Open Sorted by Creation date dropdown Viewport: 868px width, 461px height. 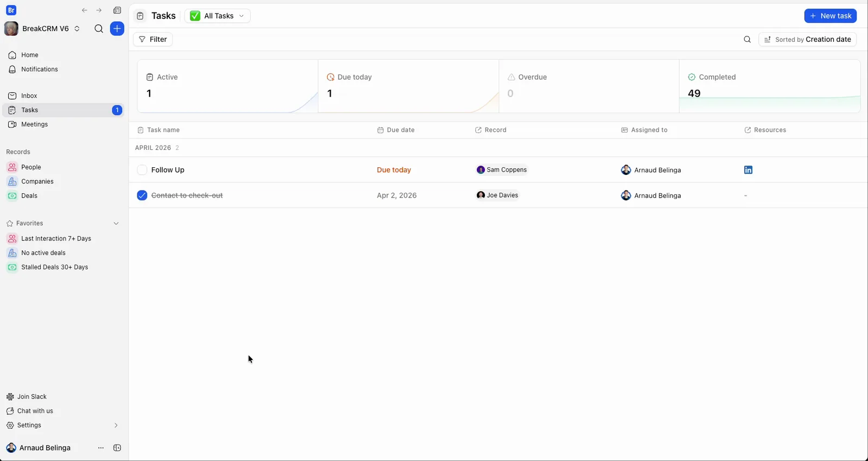pyautogui.click(x=807, y=39)
